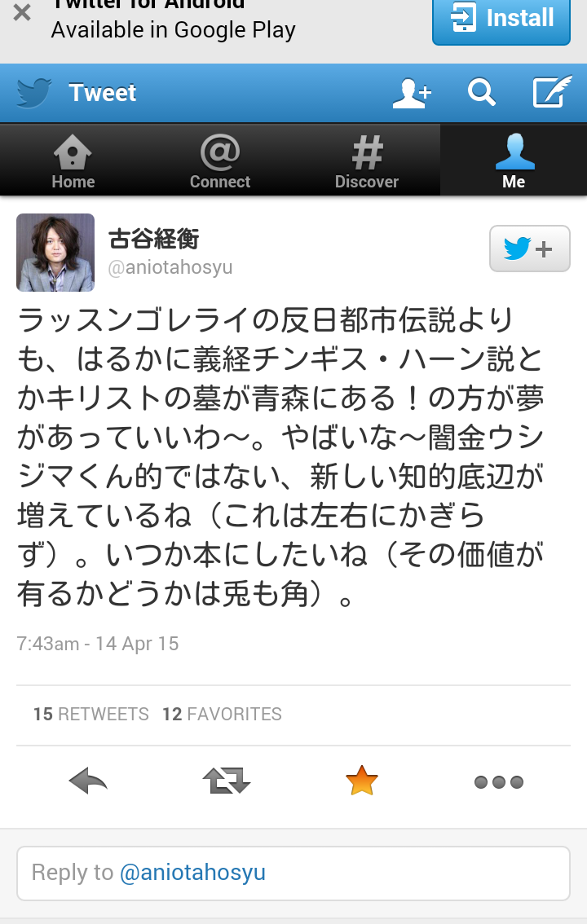Open the Discover tab

[367, 161]
